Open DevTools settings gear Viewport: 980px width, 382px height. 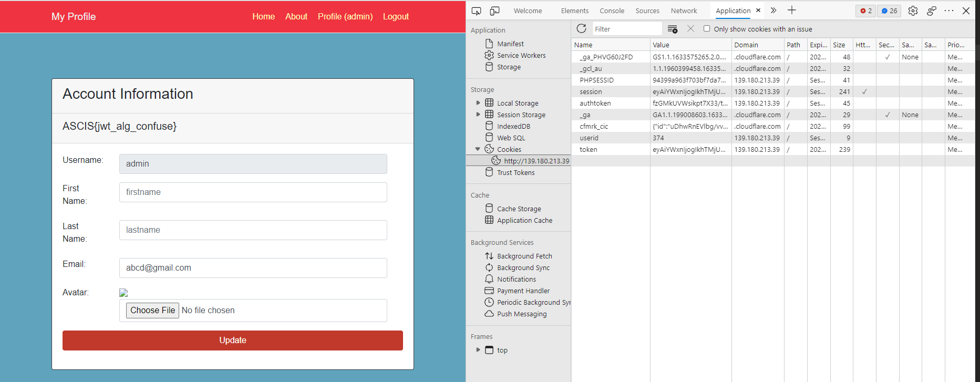pyautogui.click(x=913, y=11)
